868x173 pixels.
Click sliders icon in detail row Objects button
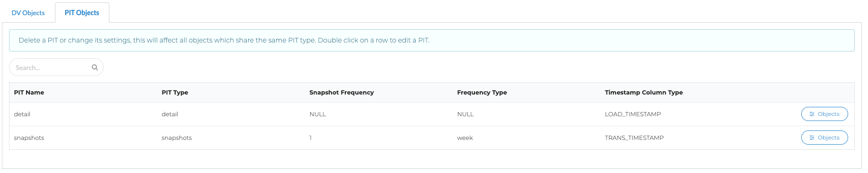[x=812, y=114]
